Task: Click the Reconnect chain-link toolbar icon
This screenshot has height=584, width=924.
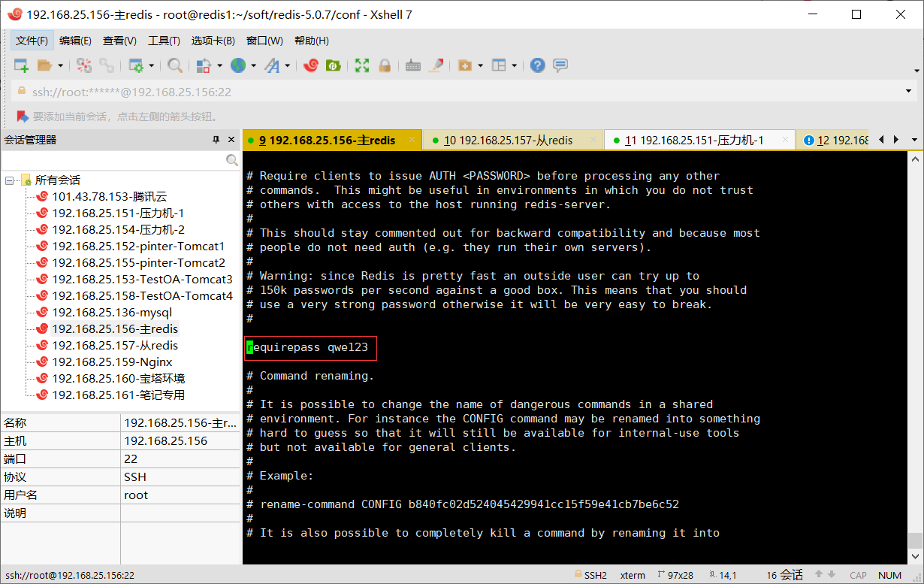Action: [107, 65]
